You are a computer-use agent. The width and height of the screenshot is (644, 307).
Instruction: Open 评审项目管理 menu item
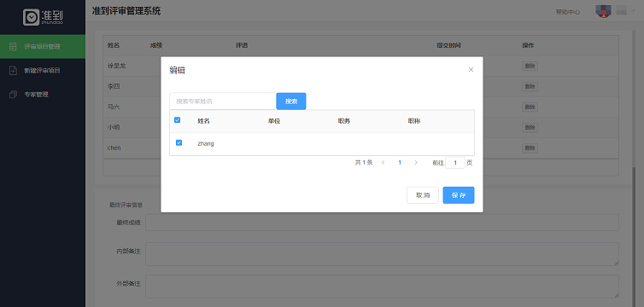pyautogui.click(x=43, y=46)
